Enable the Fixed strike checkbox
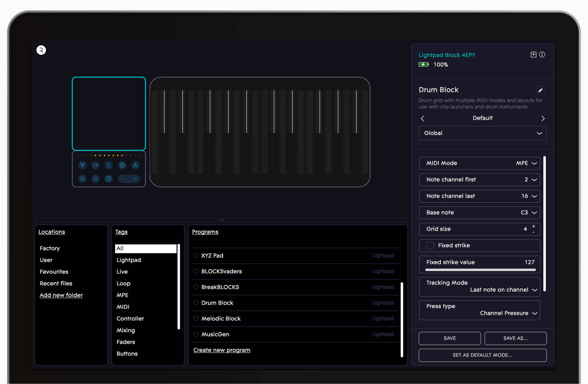Screen dimensions: 588x384 pyautogui.click(x=430, y=245)
